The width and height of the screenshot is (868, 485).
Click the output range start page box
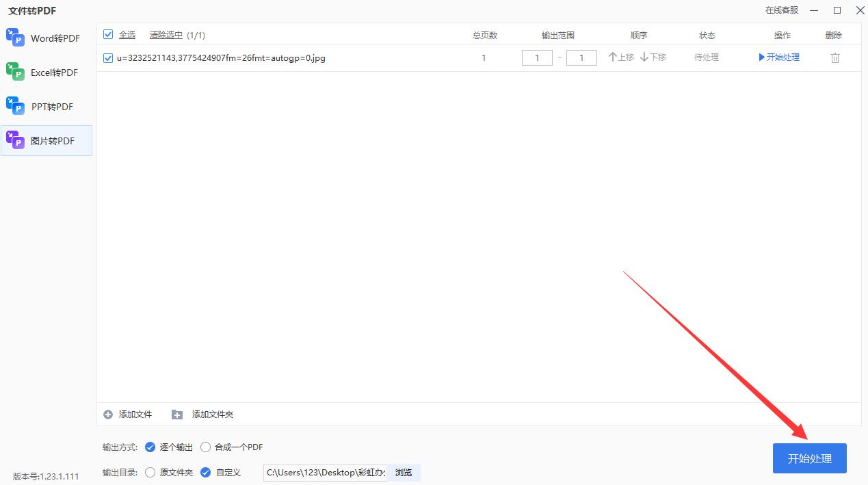click(x=536, y=57)
